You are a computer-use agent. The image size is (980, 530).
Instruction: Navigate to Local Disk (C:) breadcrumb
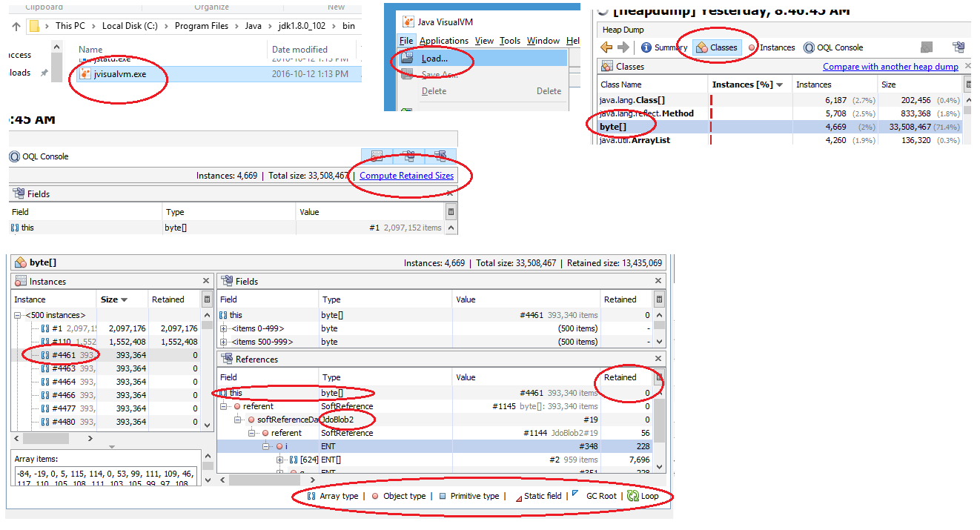[x=130, y=26]
